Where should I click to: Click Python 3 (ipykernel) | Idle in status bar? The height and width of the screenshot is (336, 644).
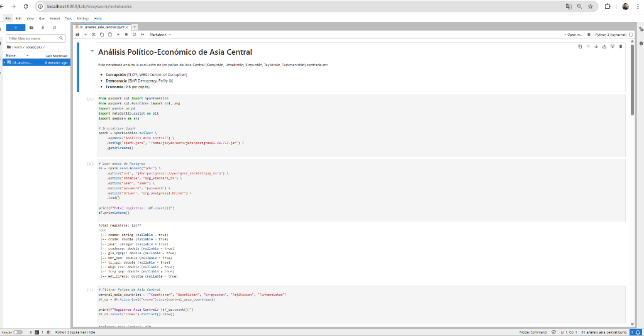tap(75, 332)
